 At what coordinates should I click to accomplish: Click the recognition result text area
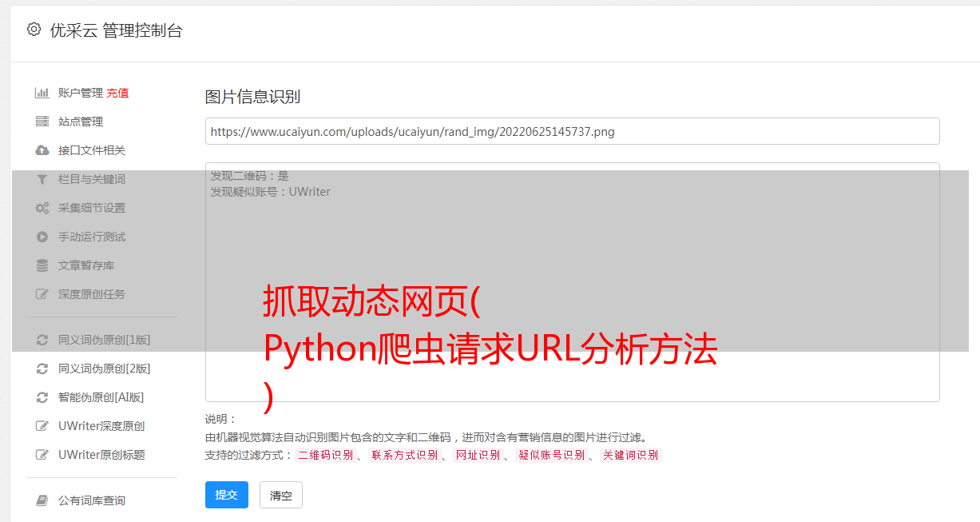(572, 282)
